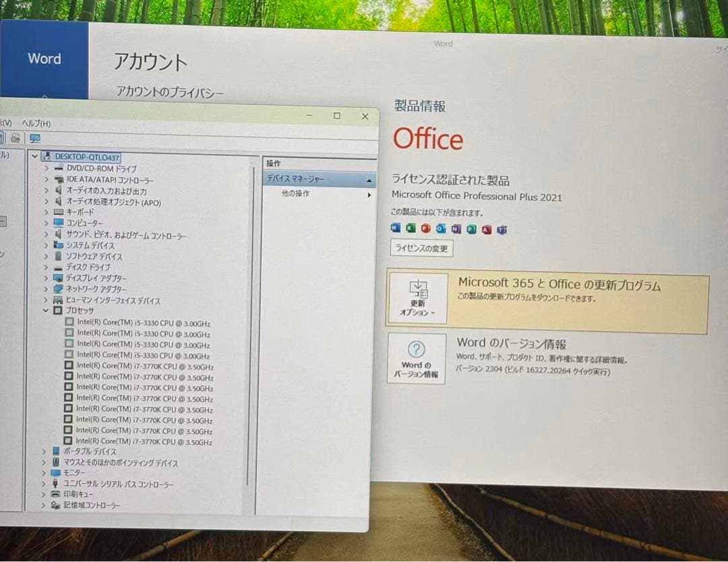Screen dimensions: 728x562
Task: Expand the ネットワーク アダプター category
Action: 45,288
